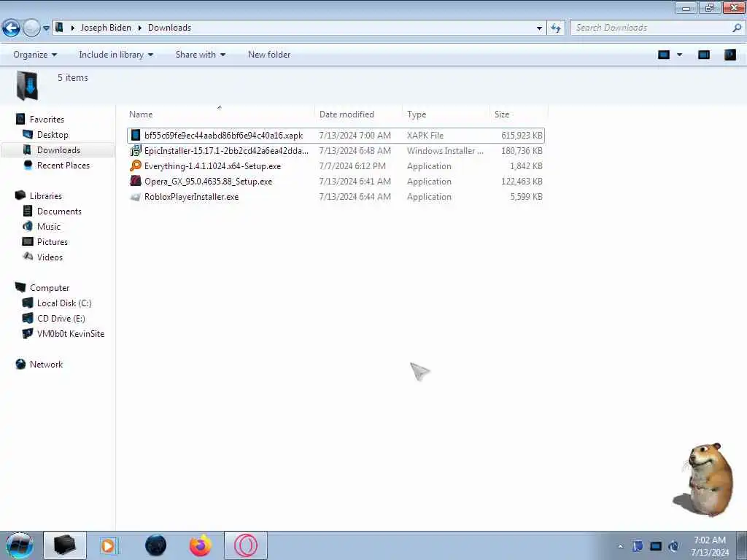Open Libraries in navigation pane
Image resolution: width=747 pixels, height=560 pixels.
point(46,195)
